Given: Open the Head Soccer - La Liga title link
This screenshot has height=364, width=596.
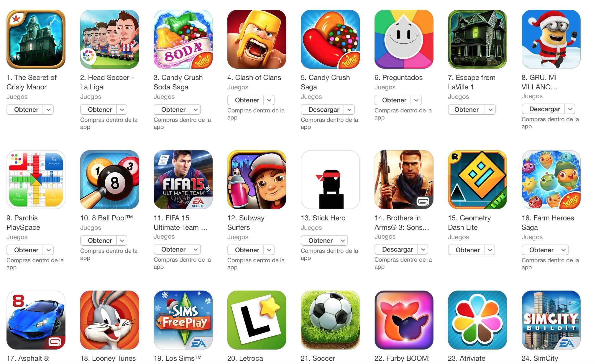Looking at the screenshot, I should coord(107,82).
